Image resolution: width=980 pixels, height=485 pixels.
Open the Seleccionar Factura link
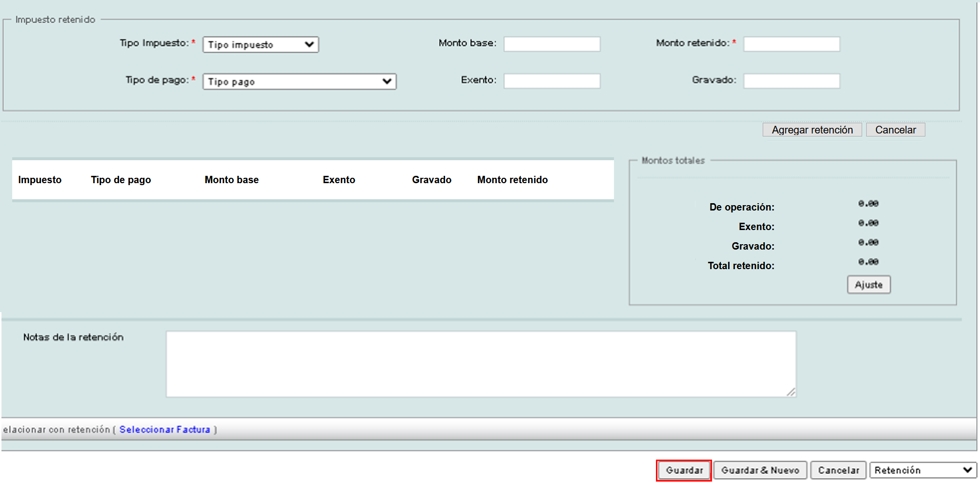point(164,429)
